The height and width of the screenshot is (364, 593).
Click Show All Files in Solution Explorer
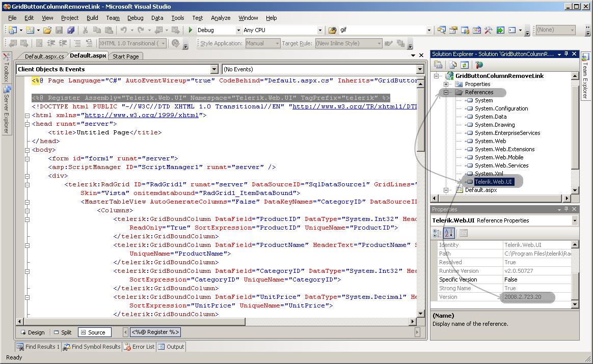coord(452,65)
